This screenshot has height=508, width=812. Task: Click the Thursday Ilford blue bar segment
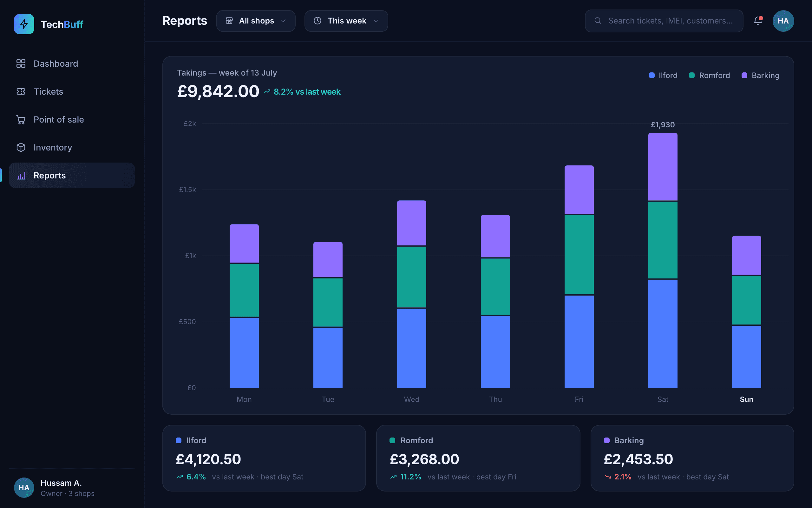pos(495,352)
